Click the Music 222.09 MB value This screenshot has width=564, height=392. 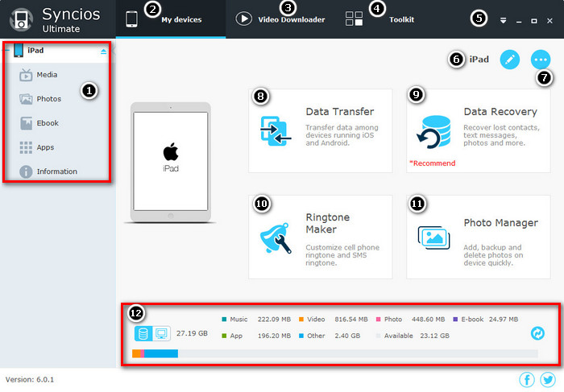pyautogui.click(x=274, y=319)
